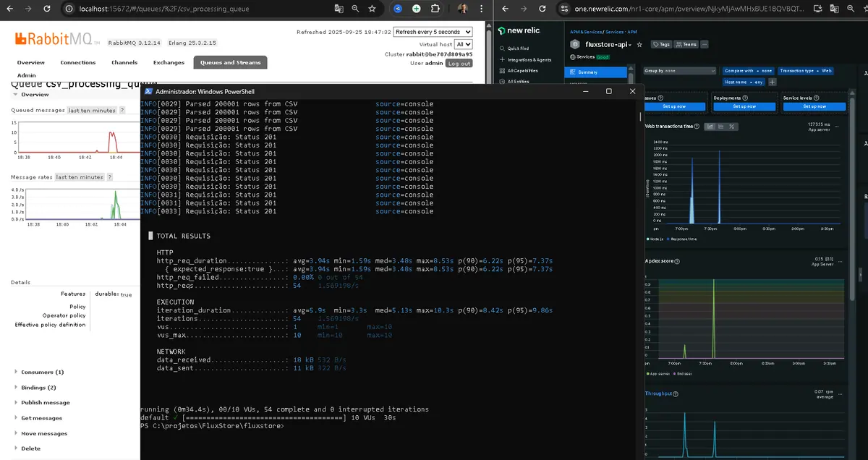Open the Connections tab

78,62
